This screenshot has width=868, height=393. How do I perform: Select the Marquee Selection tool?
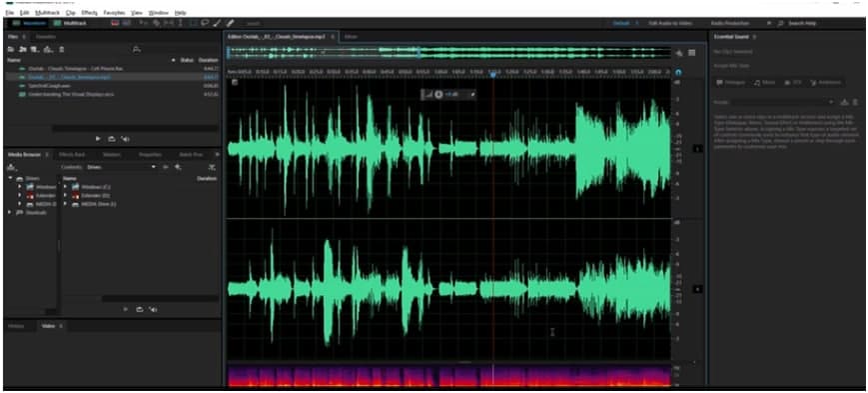(x=193, y=23)
